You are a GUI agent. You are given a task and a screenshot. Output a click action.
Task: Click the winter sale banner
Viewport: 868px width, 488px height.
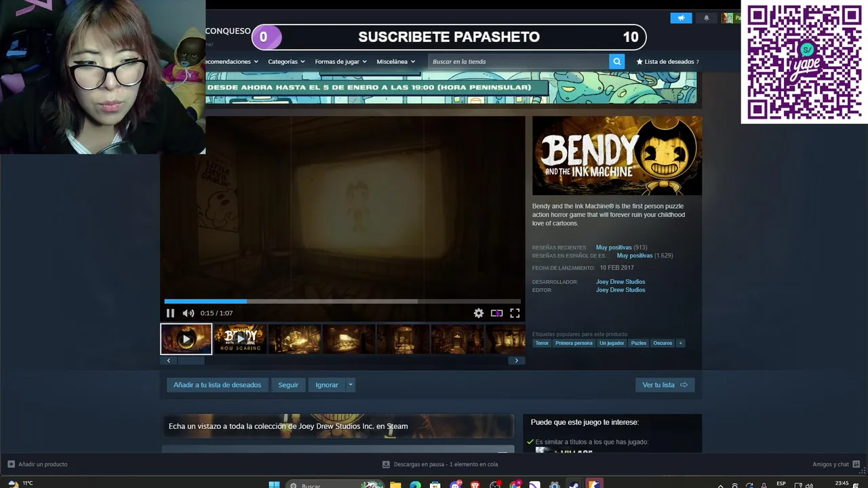pos(451,89)
